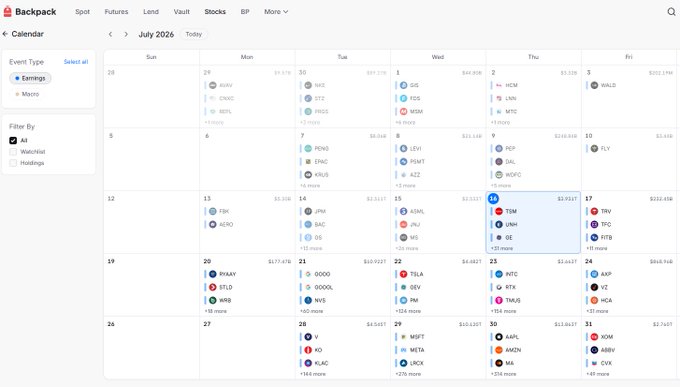Expand +314 more on July 30
The width and height of the screenshot is (680, 387).
click(503, 374)
